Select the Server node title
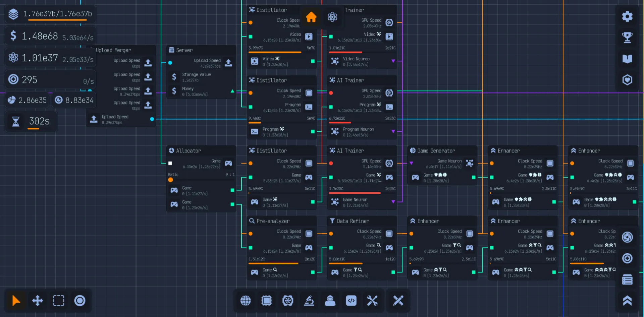The image size is (644, 317). 184,50
